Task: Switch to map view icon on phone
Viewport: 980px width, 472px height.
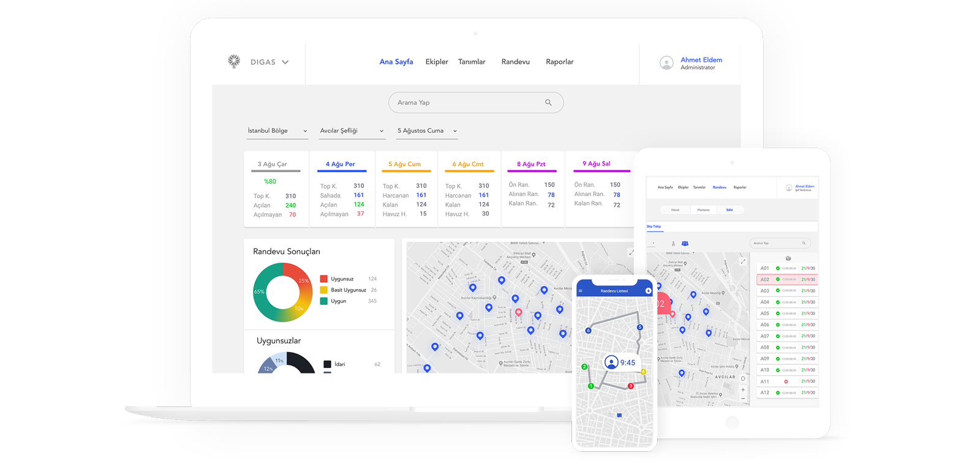Action: 619,415
